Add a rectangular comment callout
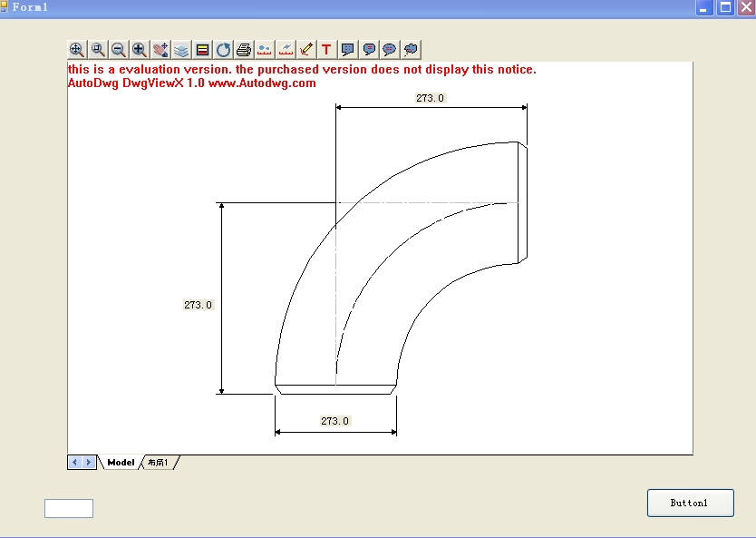This screenshot has height=538, width=756. click(347, 50)
